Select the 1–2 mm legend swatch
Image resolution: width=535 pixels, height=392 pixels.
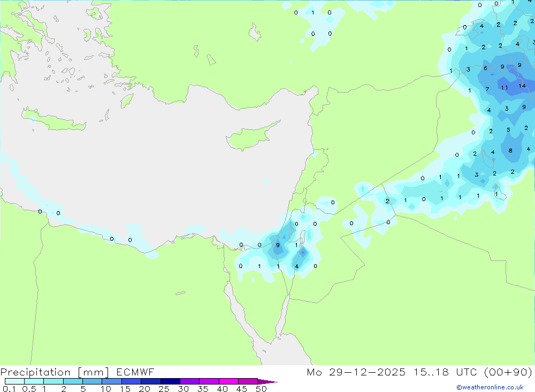(53, 381)
